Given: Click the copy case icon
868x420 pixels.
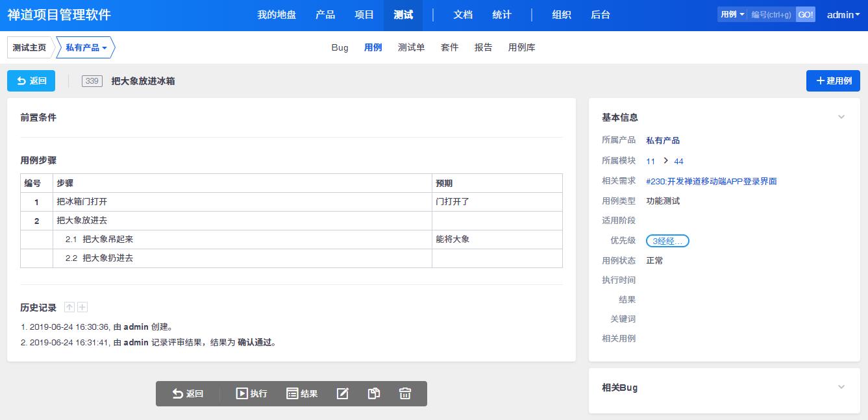Looking at the screenshot, I should pyautogui.click(x=373, y=393).
